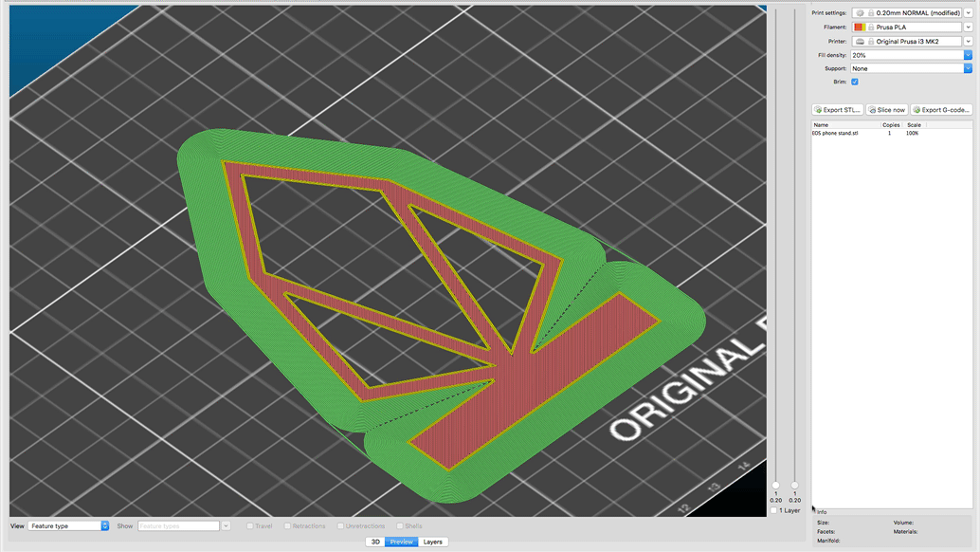This screenshot has height=552, width=980.
Task: Select EOS phone stand.stl in object list
Action: click(836, 133)
